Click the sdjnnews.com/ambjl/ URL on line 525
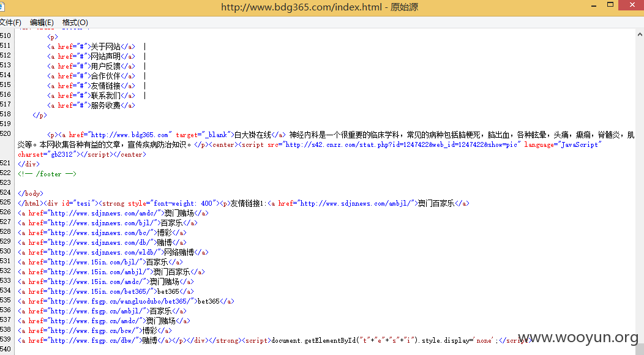Screen dimensions: 644x355 click(x=356, y=204)
